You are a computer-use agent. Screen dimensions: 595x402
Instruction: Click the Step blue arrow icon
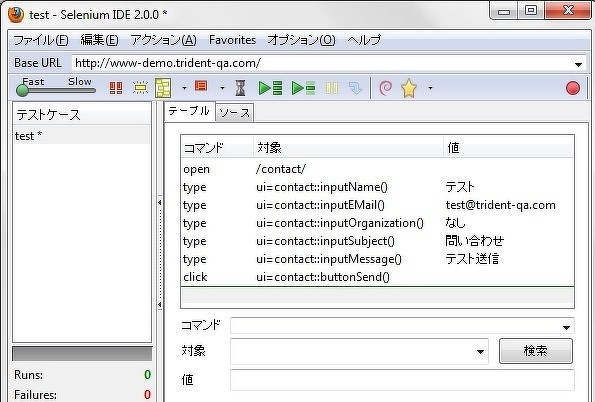(355, 88)
